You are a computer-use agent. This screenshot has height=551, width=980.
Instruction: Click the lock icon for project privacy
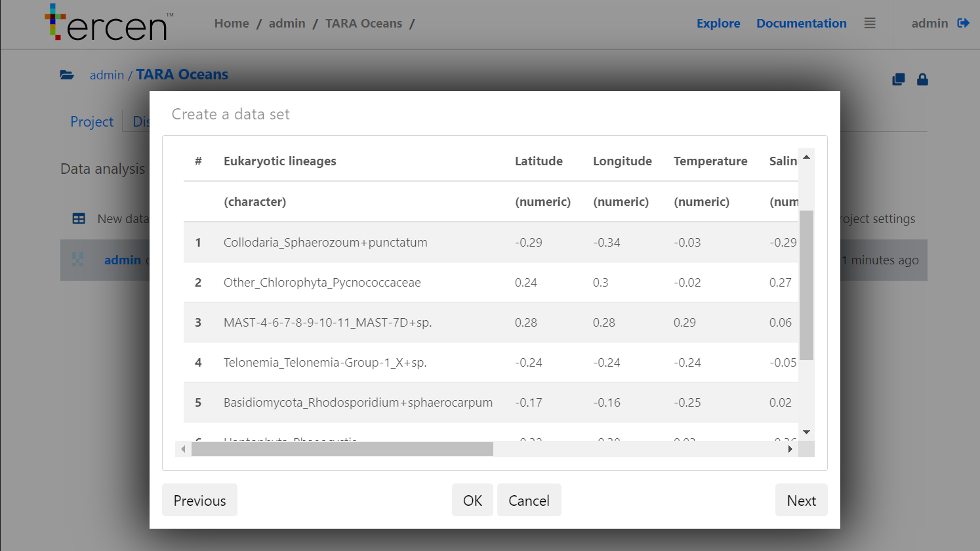pyautogui.click(x=922, y=79)
